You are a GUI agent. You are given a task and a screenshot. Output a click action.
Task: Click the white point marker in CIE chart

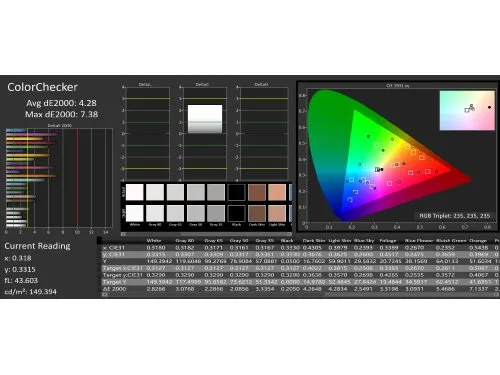tap(378, 170)
